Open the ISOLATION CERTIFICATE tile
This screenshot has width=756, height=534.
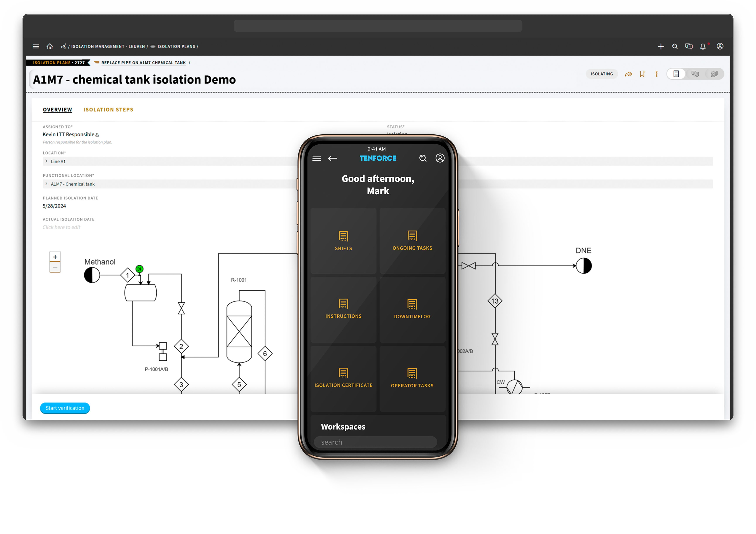tap(343, 379)
